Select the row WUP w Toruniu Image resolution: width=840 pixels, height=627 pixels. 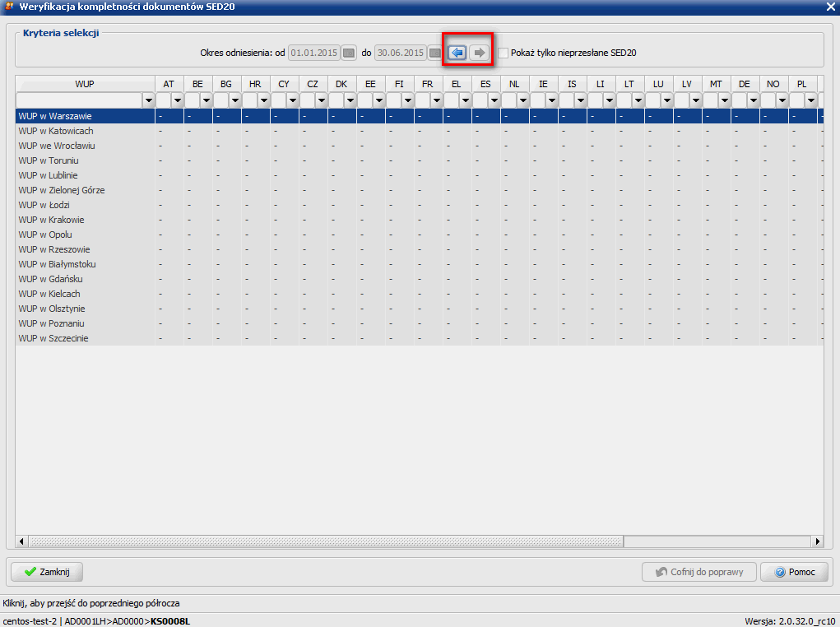tap(420, 160)
